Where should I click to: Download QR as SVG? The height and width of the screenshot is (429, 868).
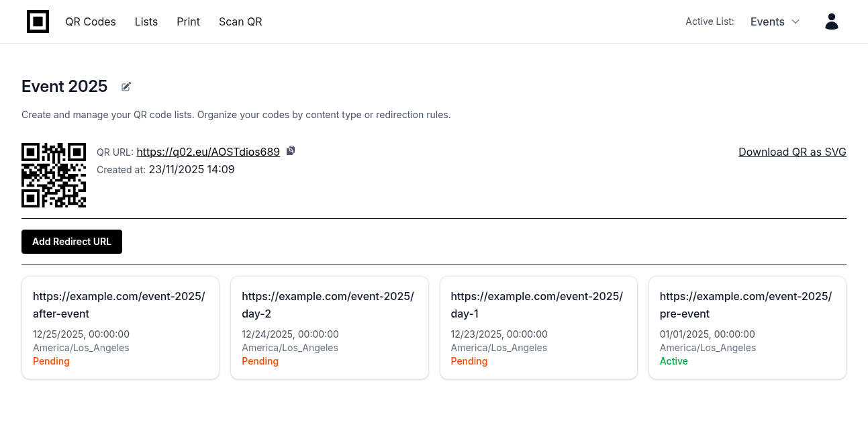[792, 152]
